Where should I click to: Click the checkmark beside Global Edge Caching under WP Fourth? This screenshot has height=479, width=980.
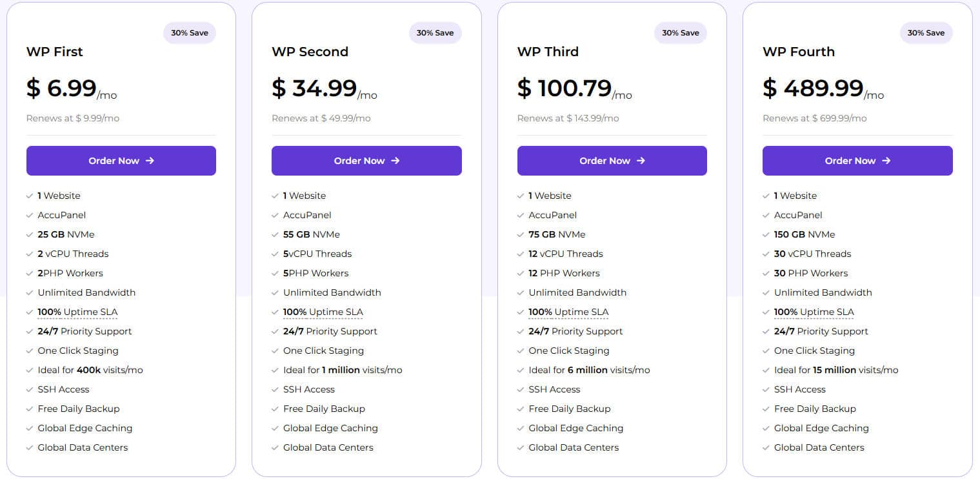point(766,428)
